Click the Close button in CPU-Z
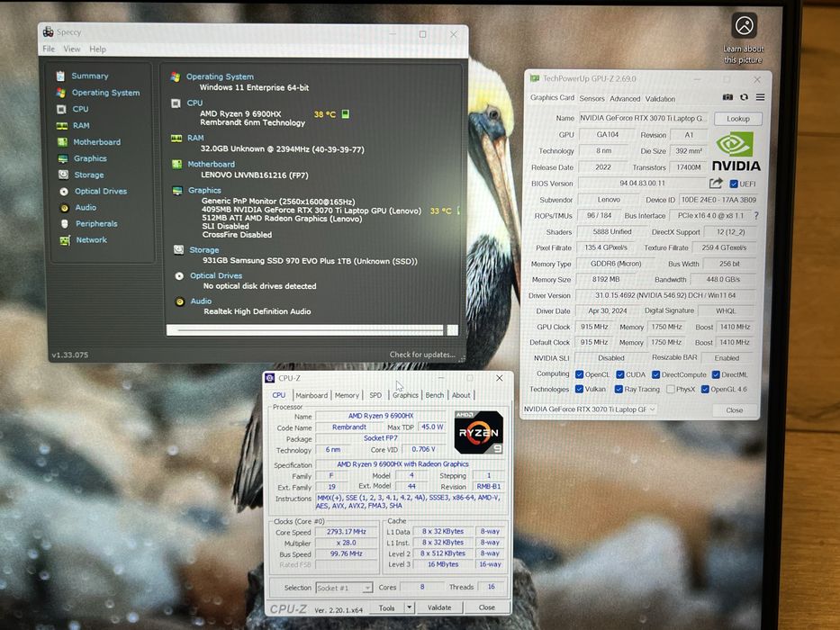The image size is (840, 630). coord(486,607)
